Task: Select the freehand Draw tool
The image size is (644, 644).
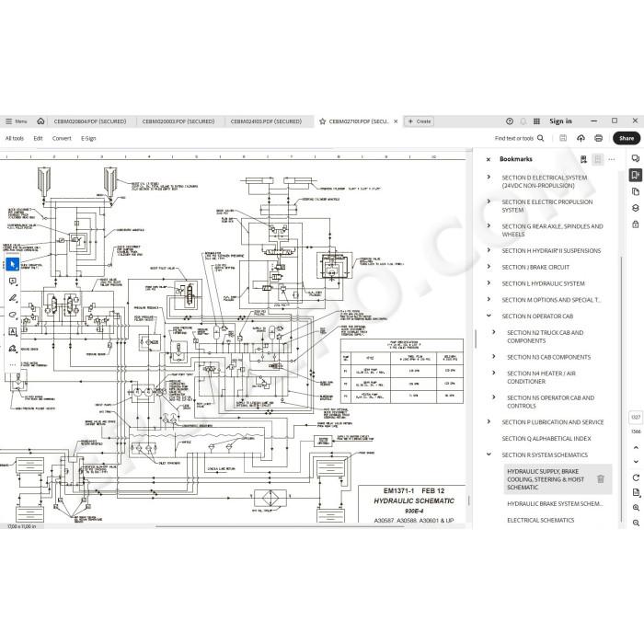Action: pyautogui.click(x=13, y=315)
